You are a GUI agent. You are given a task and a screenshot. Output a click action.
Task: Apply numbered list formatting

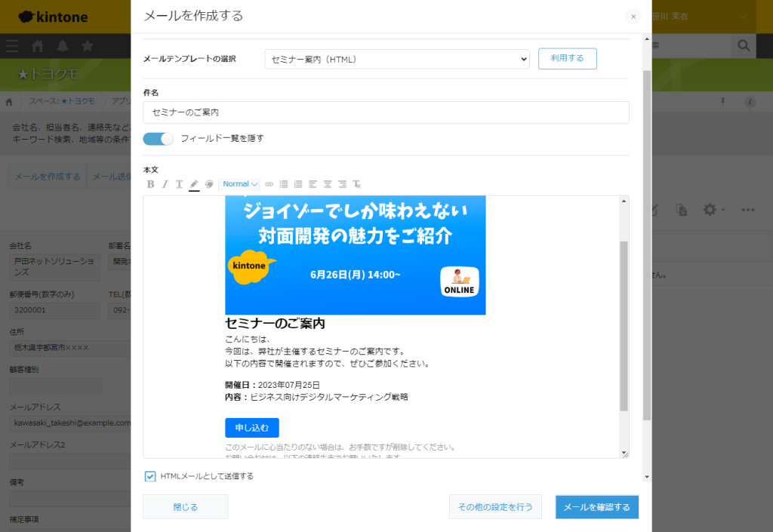tap(298, 184)
